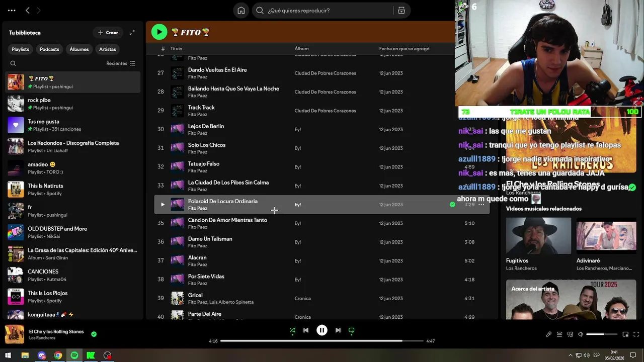Open La Grasa de las Capitales album
The height and width of the screenshot is (362, 644).
[x=73, y=253]
